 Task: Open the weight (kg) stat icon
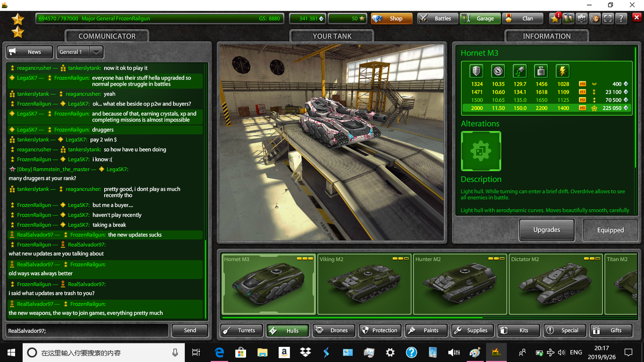541,70
